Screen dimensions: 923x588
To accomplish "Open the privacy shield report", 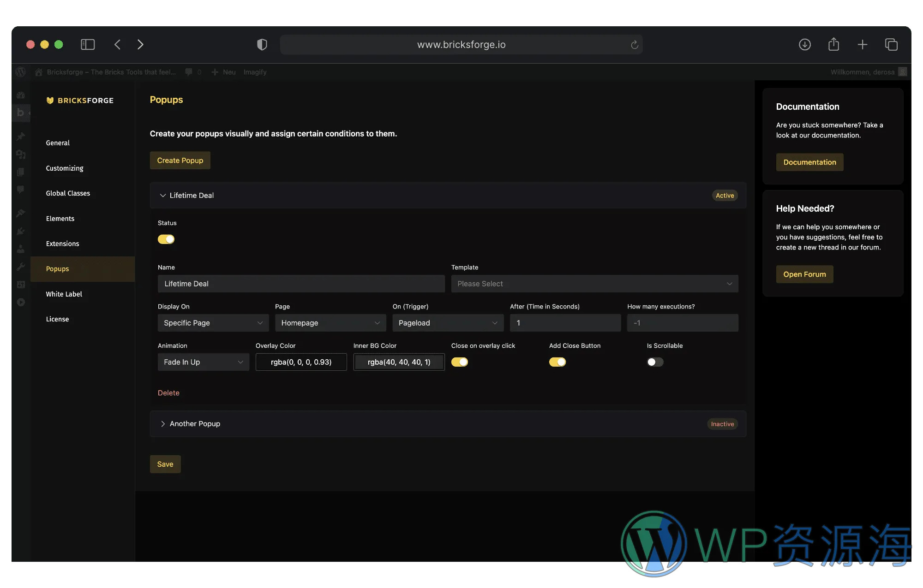I will click(262, 44).
